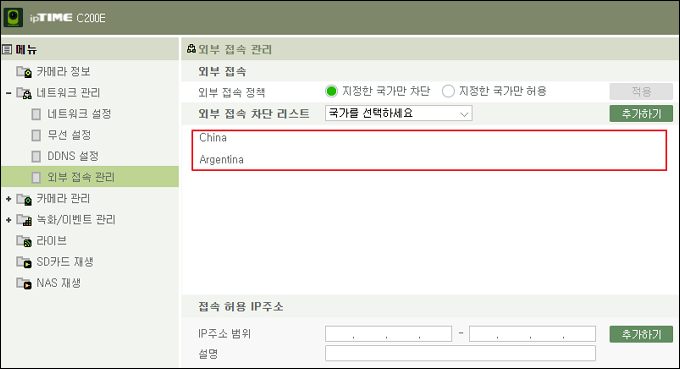Select 지정한 국가만 허용 radio option

pos(448,91)
